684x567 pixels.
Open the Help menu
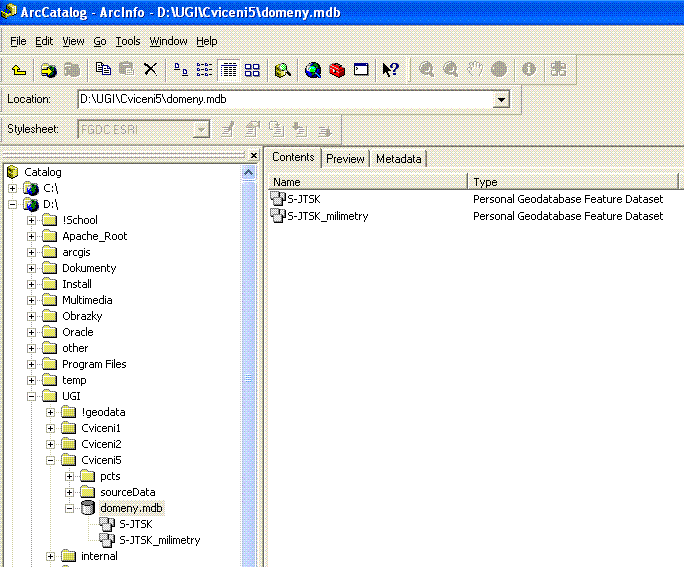click(x=206, y=41)
